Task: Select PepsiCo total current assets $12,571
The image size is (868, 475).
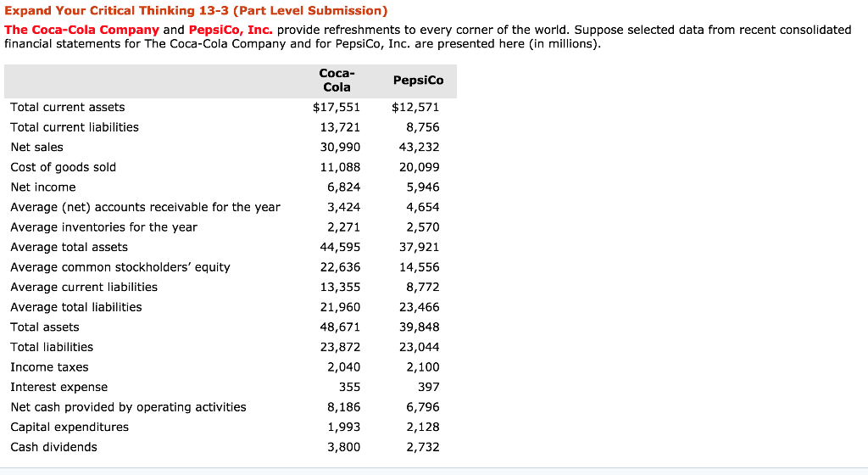Action: coord(415,108)
